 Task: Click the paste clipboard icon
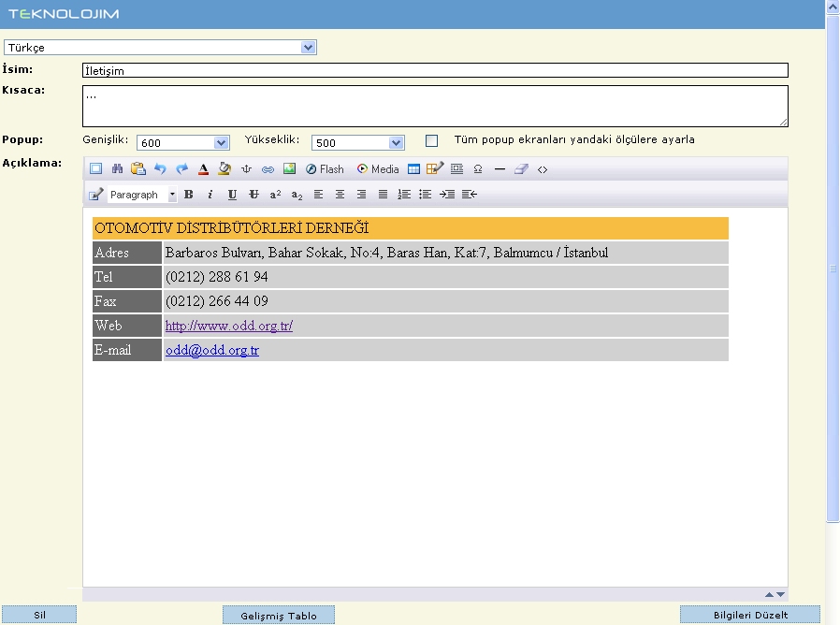138,168
